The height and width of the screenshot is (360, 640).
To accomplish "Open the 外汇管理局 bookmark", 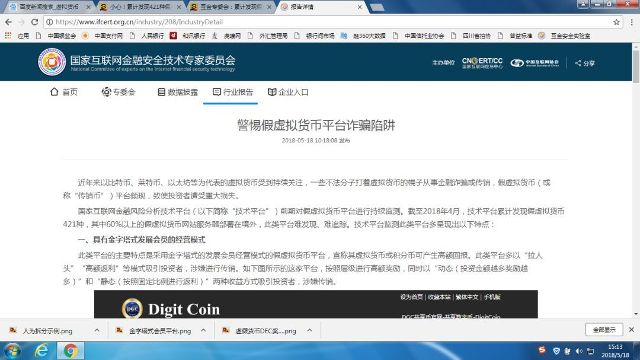I will tap(268, 36).
